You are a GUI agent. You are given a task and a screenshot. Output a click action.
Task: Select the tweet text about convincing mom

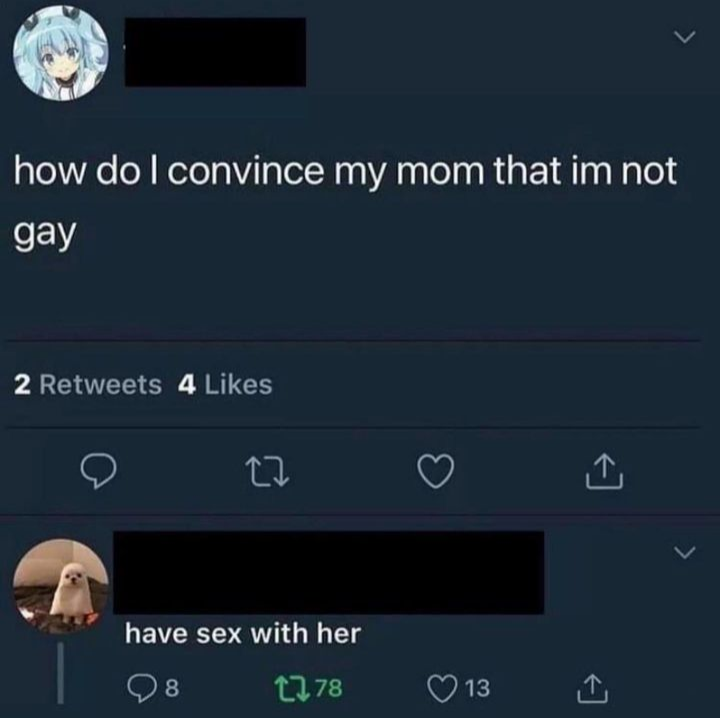click(x=344, y=201)
